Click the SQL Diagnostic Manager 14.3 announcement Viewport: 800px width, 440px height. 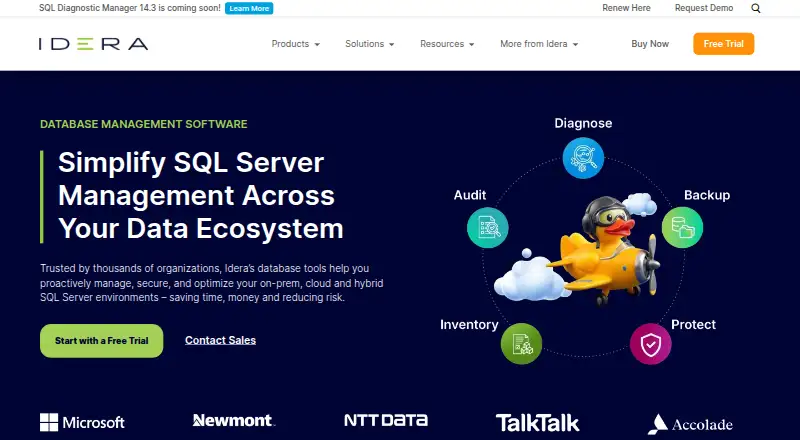130,8
